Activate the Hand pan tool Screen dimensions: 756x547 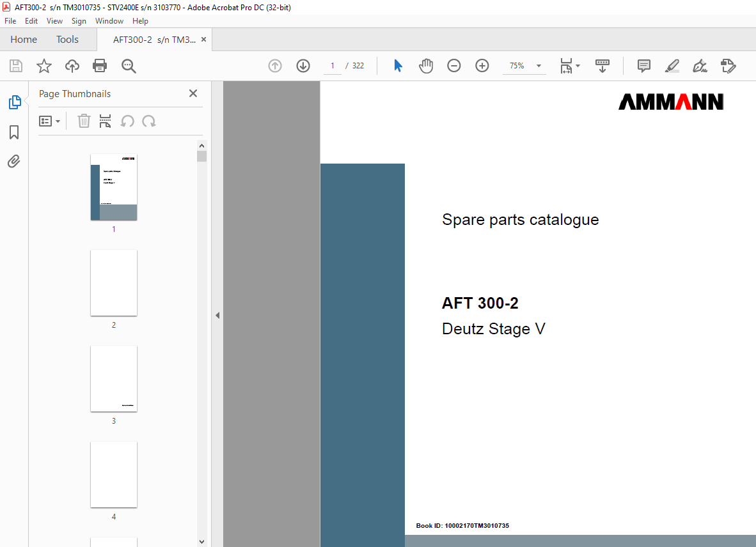coord(426,66)
